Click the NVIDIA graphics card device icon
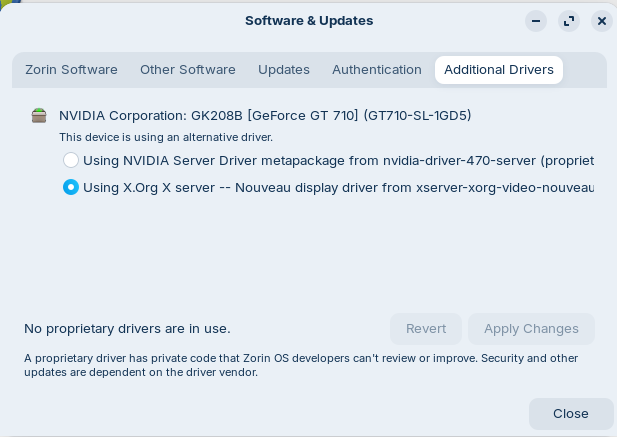617x437 pixels. 39,116
